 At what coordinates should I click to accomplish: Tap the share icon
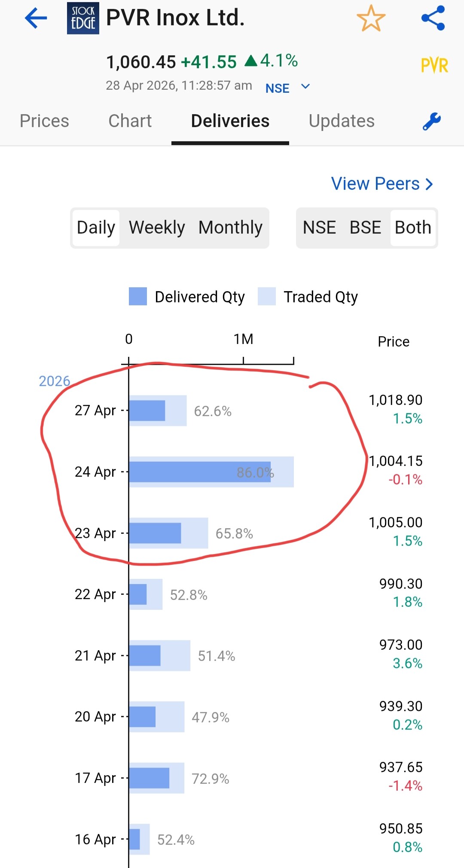[x=433, y=18]
